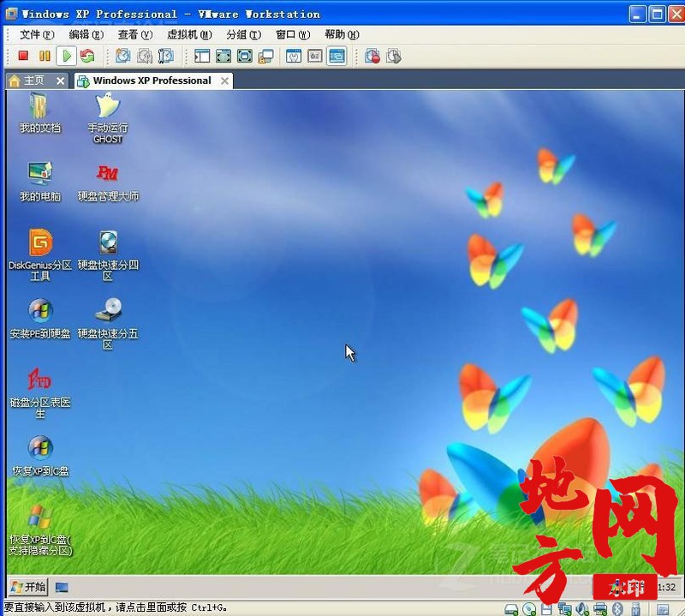The image size is (685, 616).
Task: Click the floppy drive status icon
Action: [546, 609]
